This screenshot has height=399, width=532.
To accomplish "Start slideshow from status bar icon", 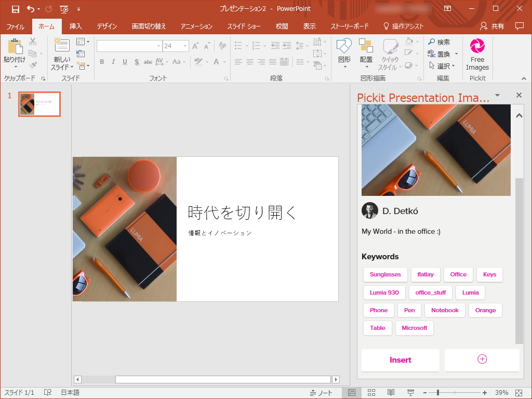I will tap(410, 393).
